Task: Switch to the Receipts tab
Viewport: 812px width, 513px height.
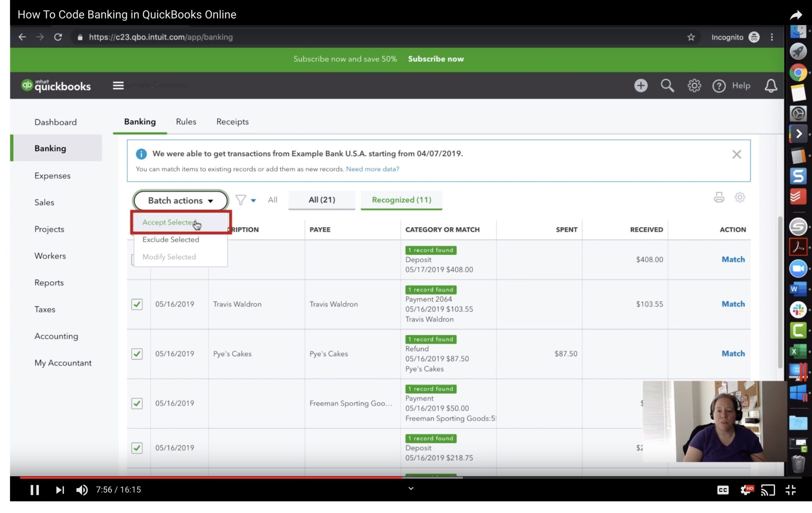Action: click(x=232, y=122)
